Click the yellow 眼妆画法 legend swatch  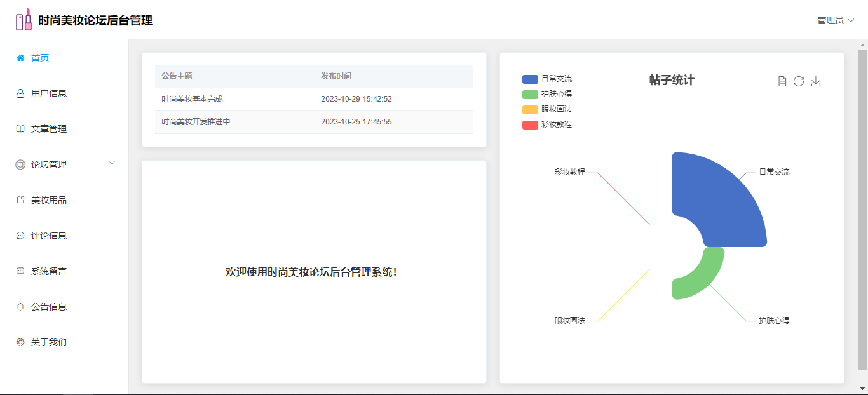530,109
